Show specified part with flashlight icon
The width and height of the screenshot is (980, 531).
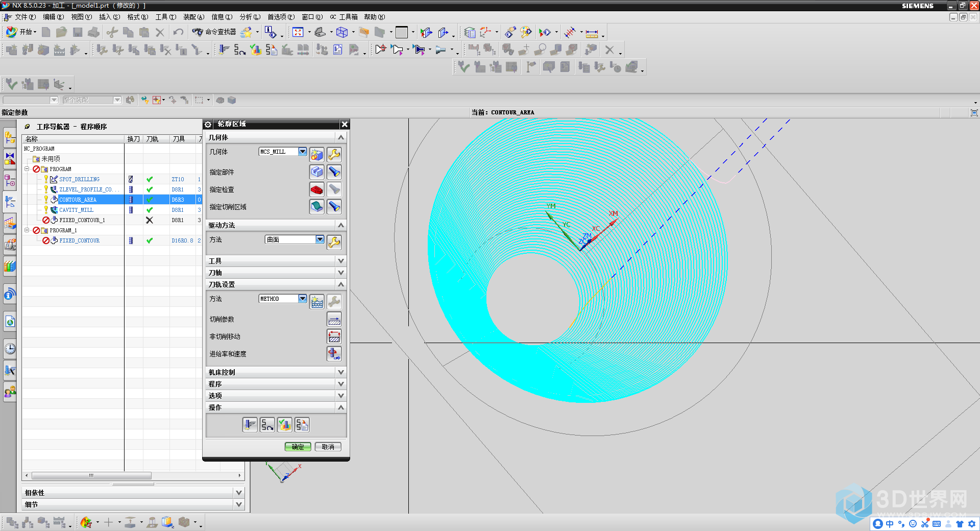334,172
